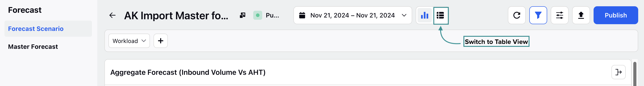Screen dimensions: 644x86
Task: Click the upload arrow icon
Action: pos(581,15)
